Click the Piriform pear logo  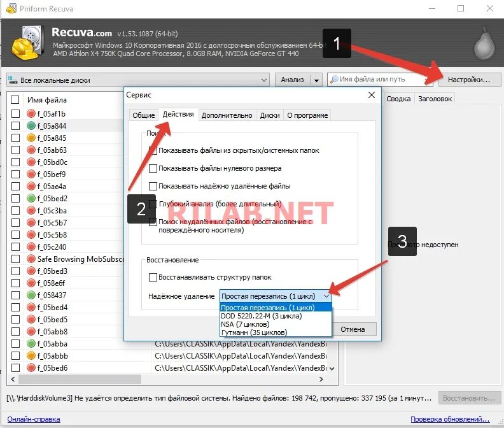(484, 43)
